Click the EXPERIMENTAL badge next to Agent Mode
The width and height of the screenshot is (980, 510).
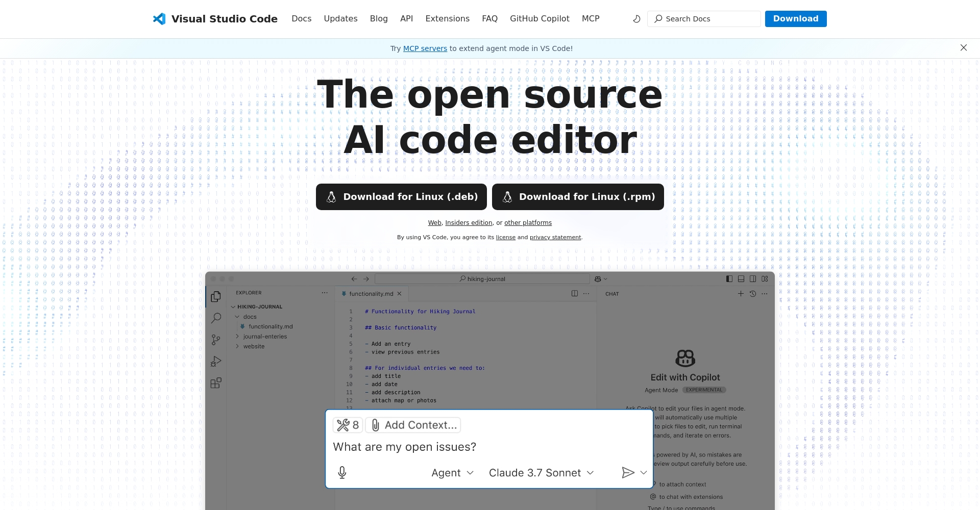tap(704, 390)
